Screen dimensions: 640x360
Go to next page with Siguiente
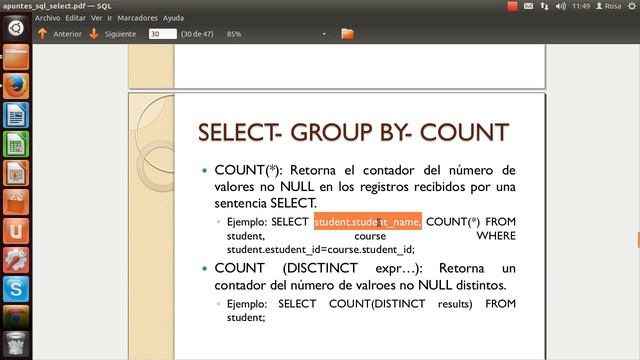(x=120, y=34)
